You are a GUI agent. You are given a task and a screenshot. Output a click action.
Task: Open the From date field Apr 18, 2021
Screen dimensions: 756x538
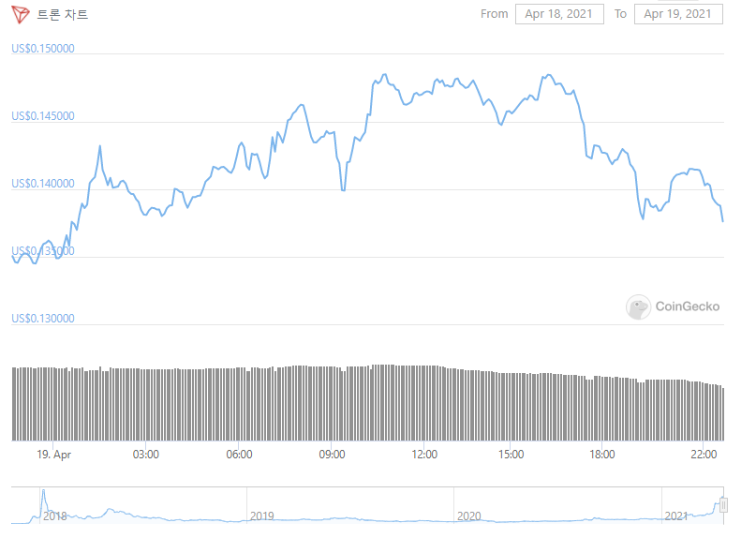click(559, 14)
